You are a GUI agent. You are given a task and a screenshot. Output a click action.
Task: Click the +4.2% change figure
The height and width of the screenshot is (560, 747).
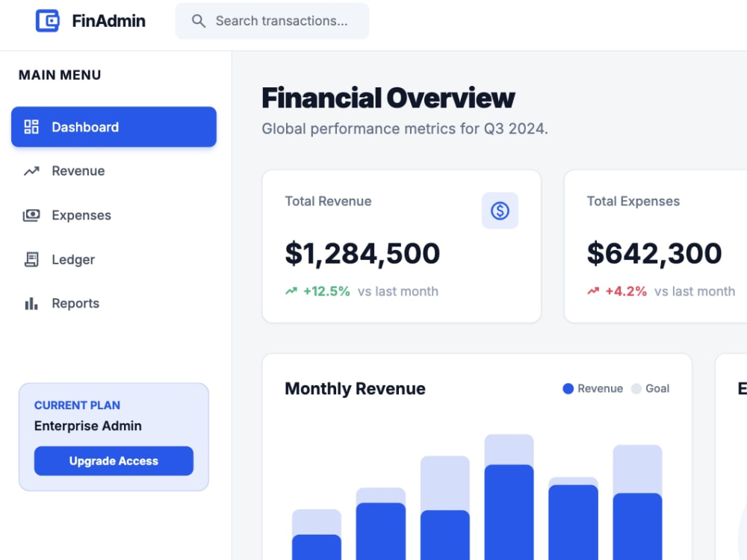pyautogui.click(x=626, y=291)
